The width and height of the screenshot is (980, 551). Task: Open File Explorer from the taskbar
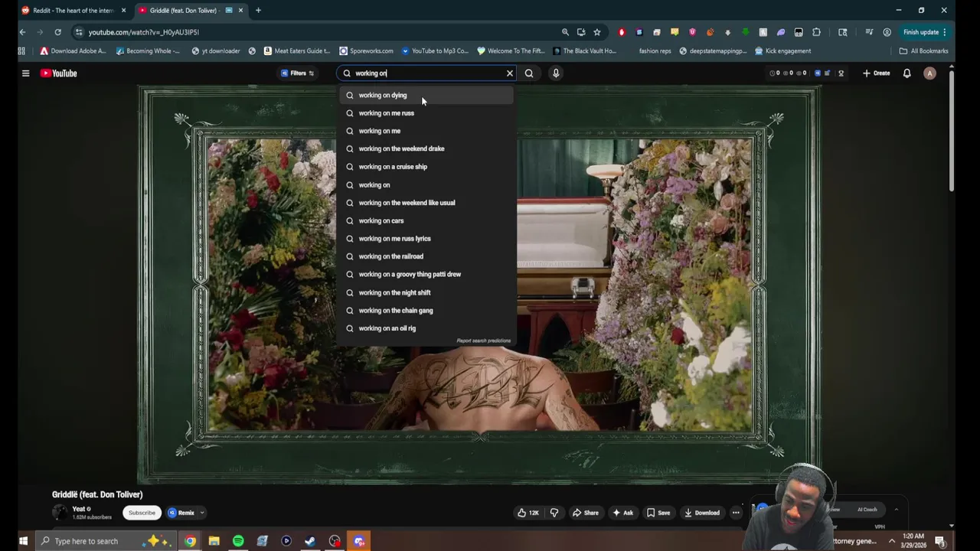(x=214, y=541)
